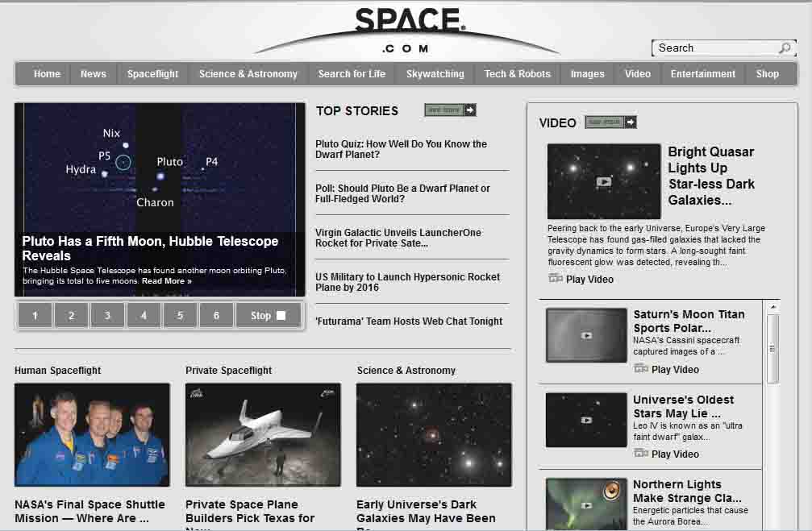The width and height of the screenshot is (812, 531).
Task: Open Bright Quasar Lights Up video title
Action: click(x=711, y=176)
